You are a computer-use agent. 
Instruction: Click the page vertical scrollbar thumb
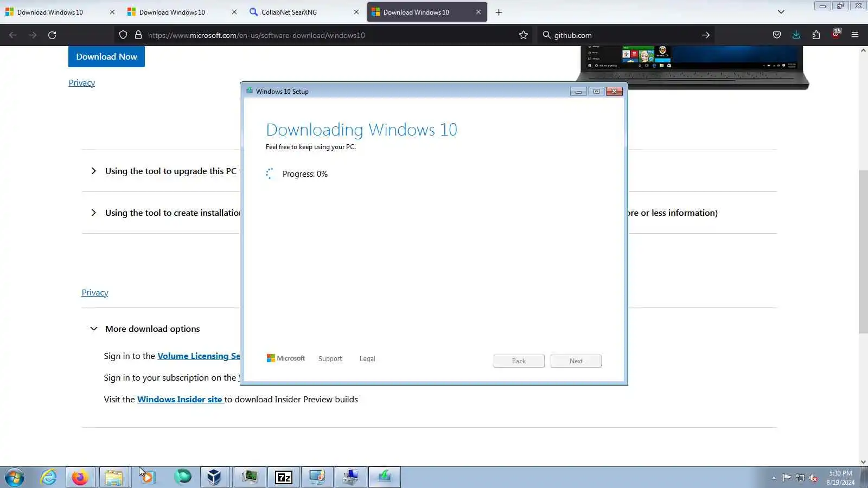[863, 252]
